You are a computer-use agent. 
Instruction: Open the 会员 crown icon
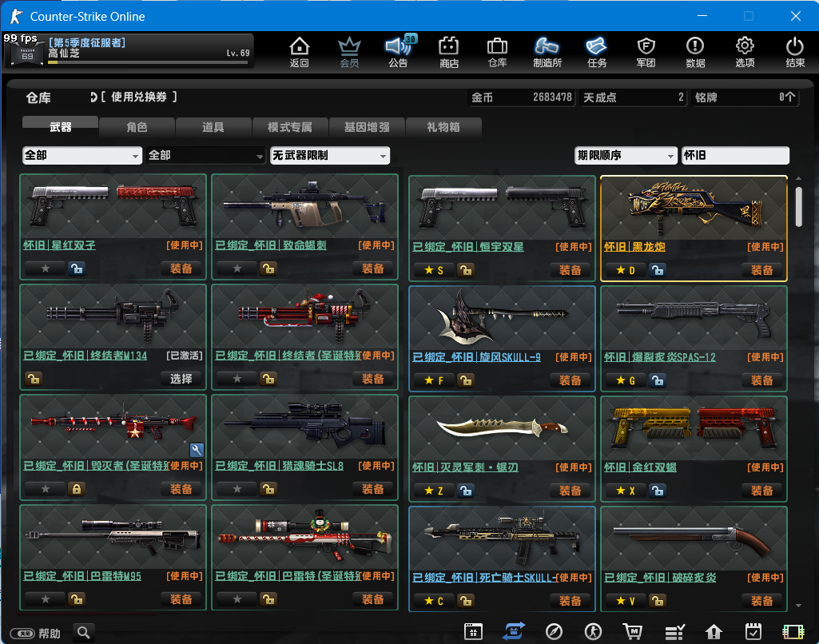(349, 52)
